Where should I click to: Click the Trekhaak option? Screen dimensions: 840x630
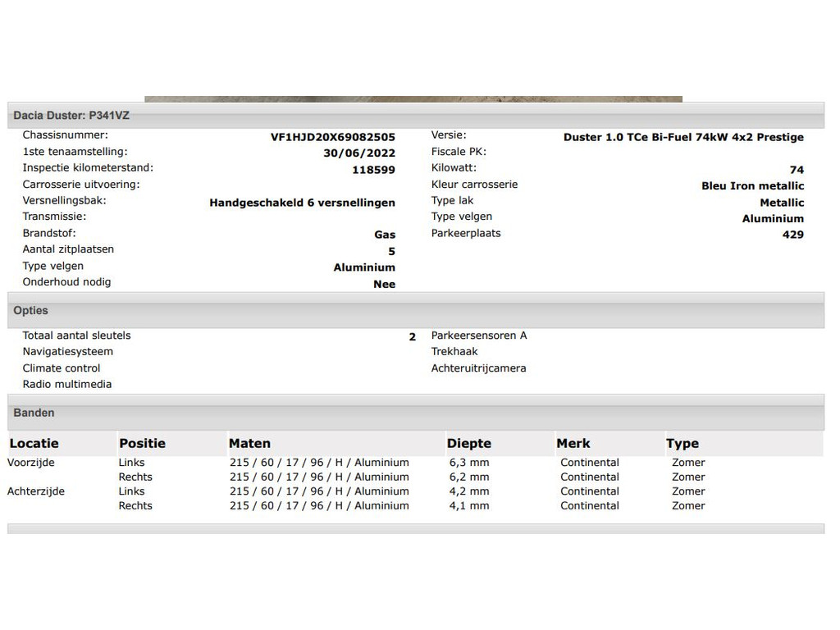click(x=454, y=351)
